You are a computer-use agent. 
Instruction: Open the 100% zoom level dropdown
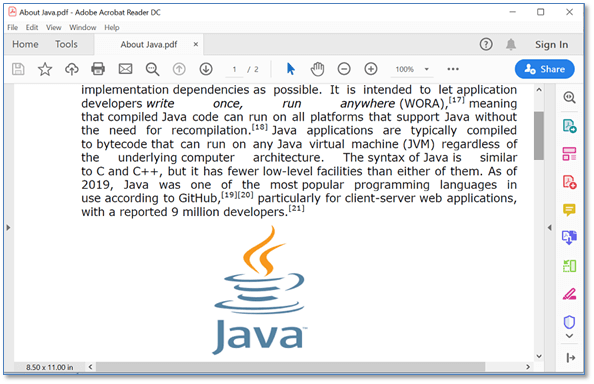point(427,69)
